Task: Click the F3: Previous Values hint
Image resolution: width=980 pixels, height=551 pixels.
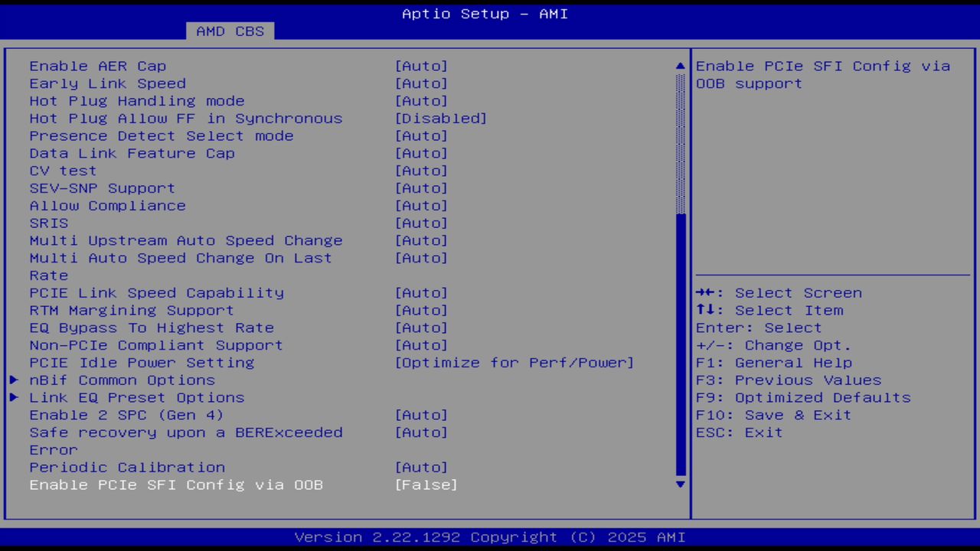Action: click(789, 380)
